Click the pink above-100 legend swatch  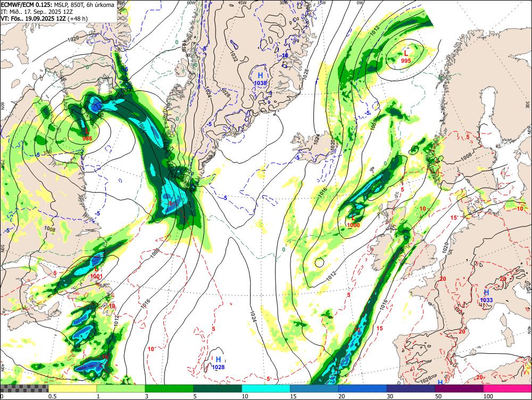click(508, 388)
